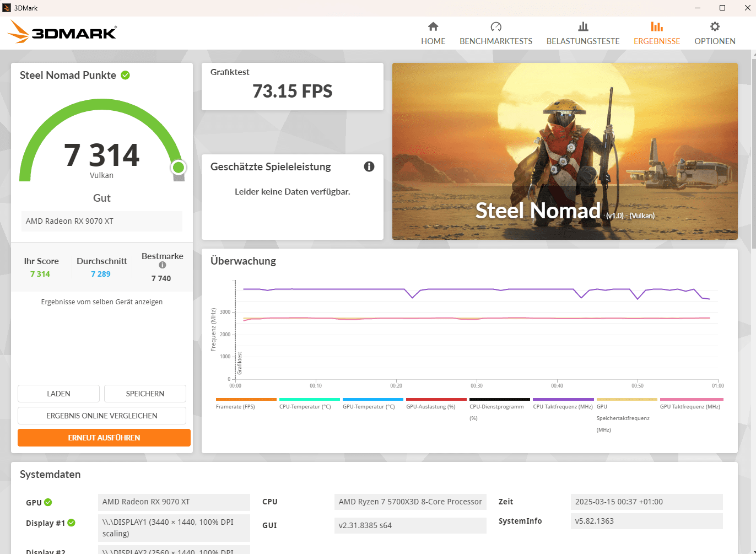Click the GUI version v2.31.8385 s64
Viewport: 756px width, 554px height.
click(x=411, y=525)
